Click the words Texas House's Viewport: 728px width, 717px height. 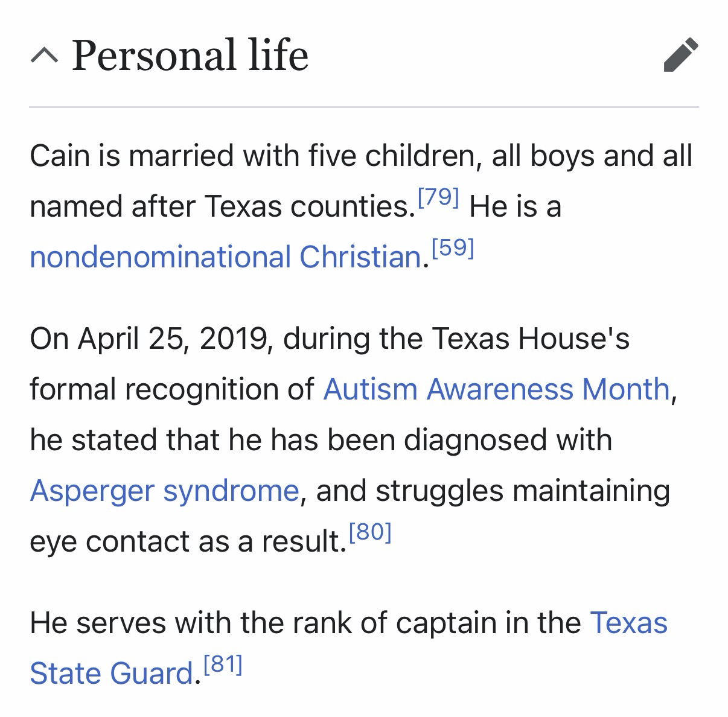[531, 339]
